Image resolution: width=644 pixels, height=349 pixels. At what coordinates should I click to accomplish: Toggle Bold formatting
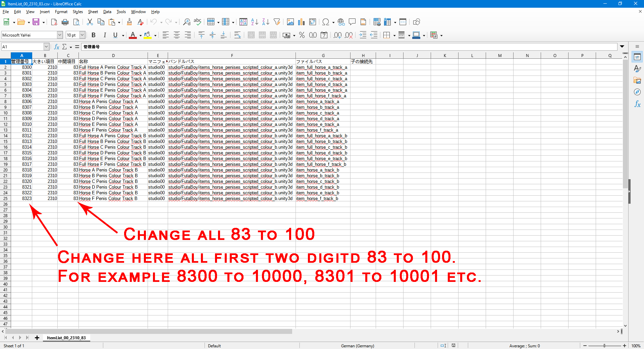tap(94, 35)
